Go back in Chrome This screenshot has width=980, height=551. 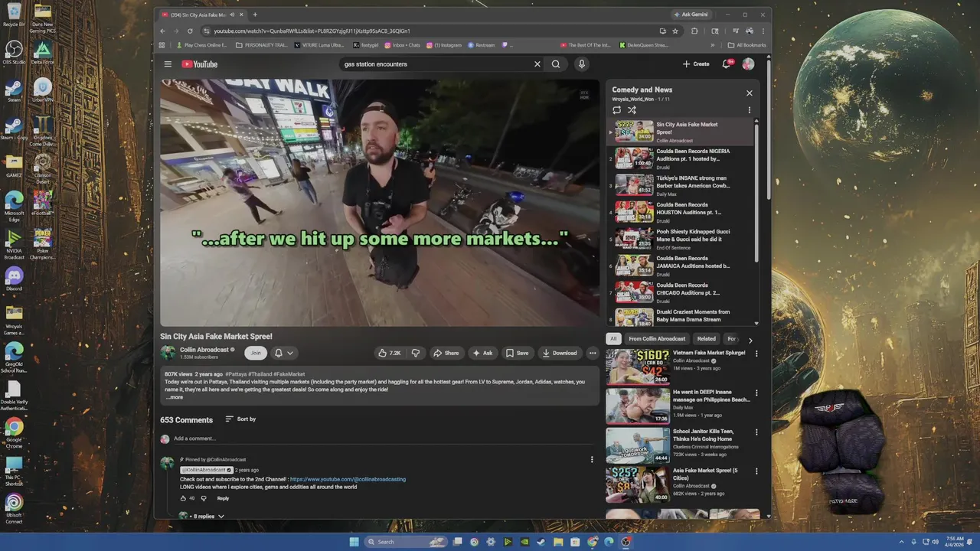point(162,31)
